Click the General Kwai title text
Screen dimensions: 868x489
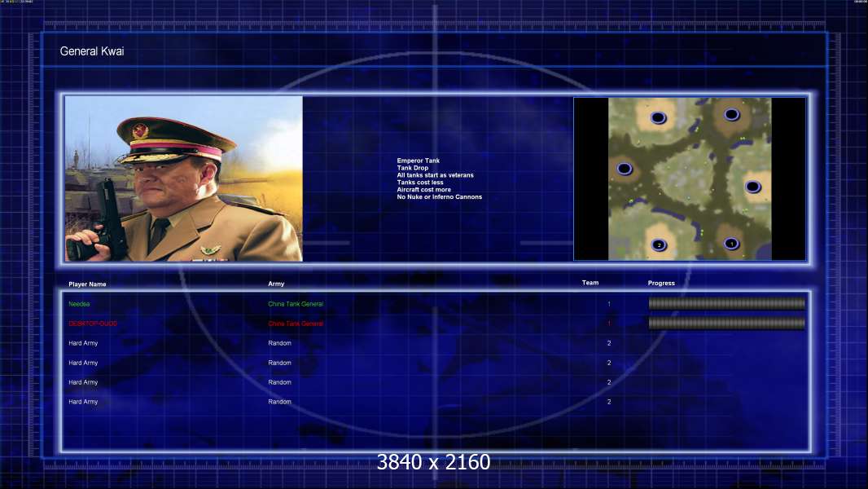tap(92, 51)
